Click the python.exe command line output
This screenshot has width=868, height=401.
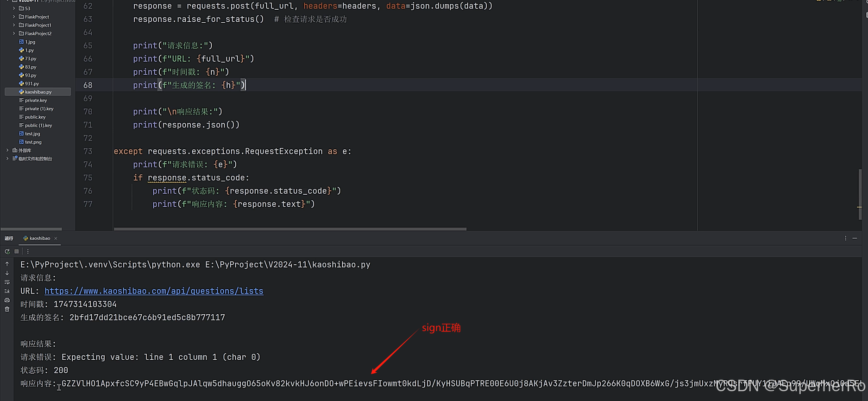coord(195,265)
